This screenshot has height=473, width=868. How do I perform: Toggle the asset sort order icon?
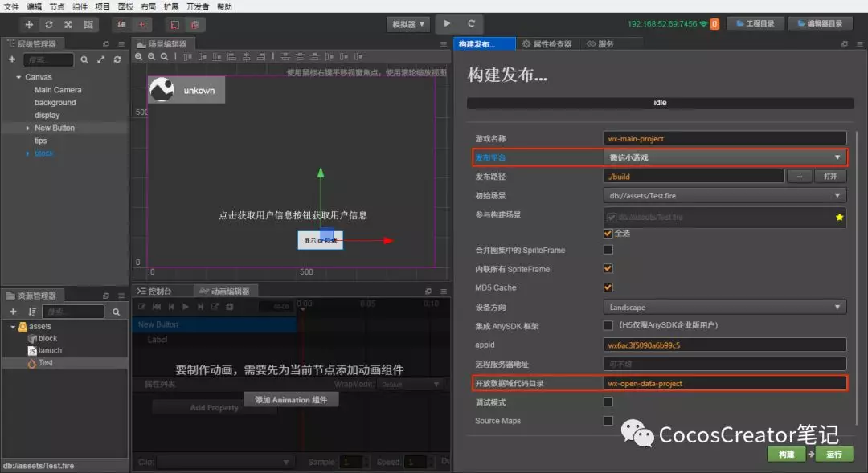(x=32, y=312)
